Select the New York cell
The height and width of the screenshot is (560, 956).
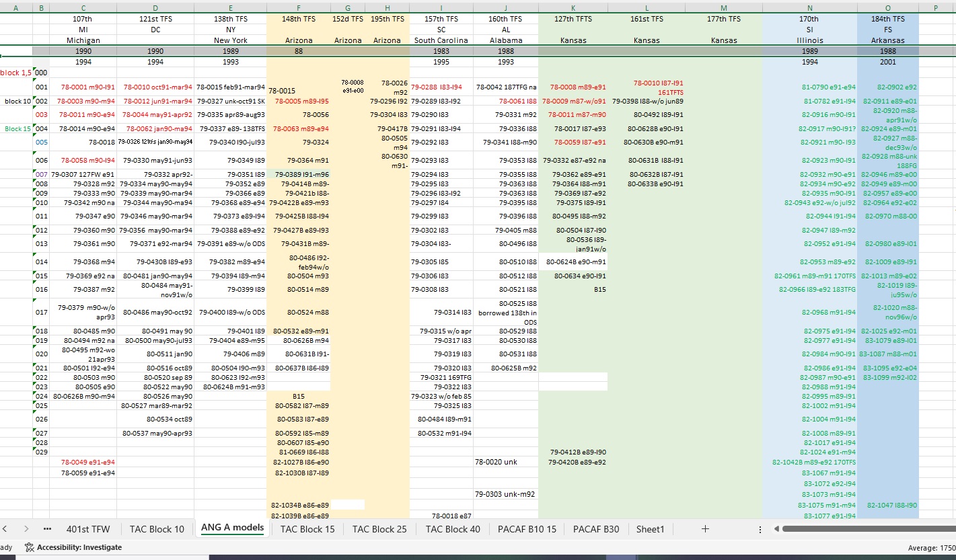point(231,40)
